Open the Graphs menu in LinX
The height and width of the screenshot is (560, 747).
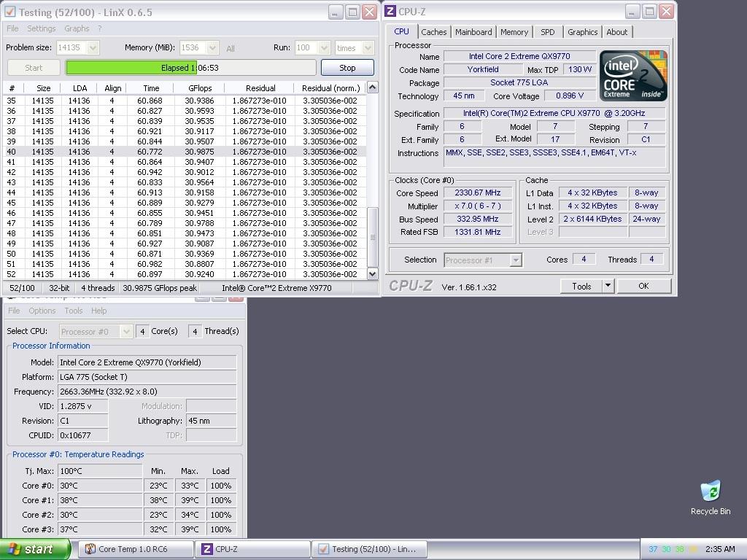[x=77, y=28]
